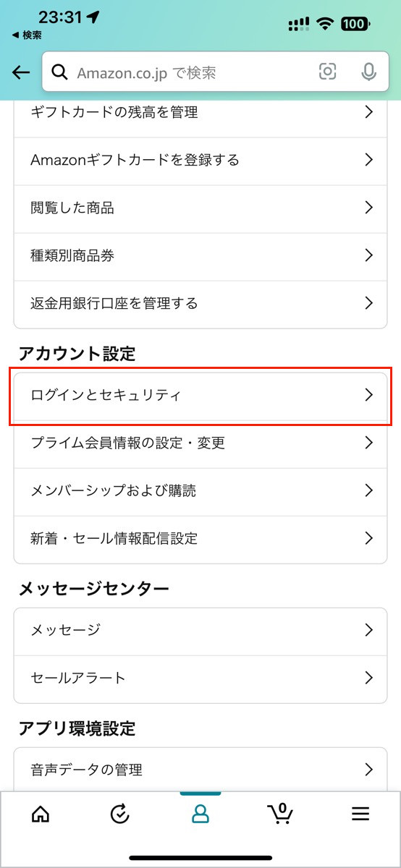Open ログインとセキュリティ
The width and height of the screenshot is (401, 868).
coord(200,395)
